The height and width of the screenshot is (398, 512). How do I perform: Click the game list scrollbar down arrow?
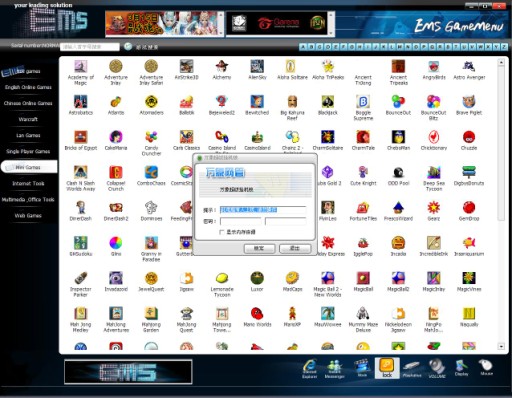point(501,347)
